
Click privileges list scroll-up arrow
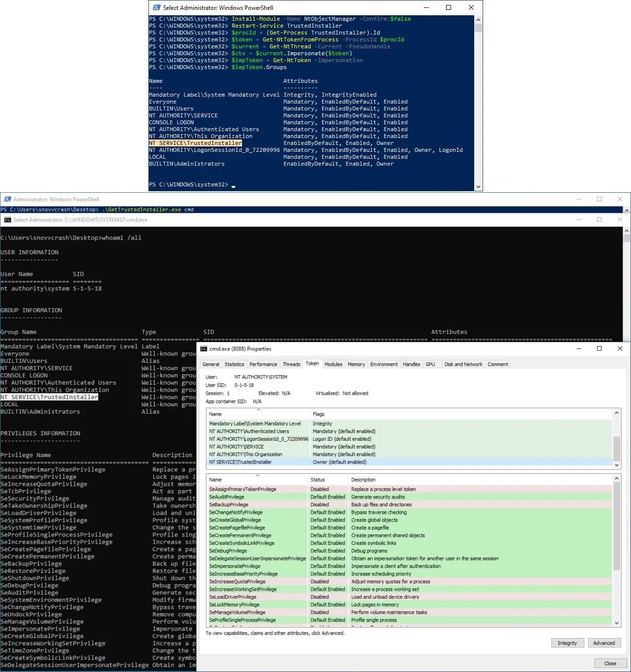click(617, 478)
